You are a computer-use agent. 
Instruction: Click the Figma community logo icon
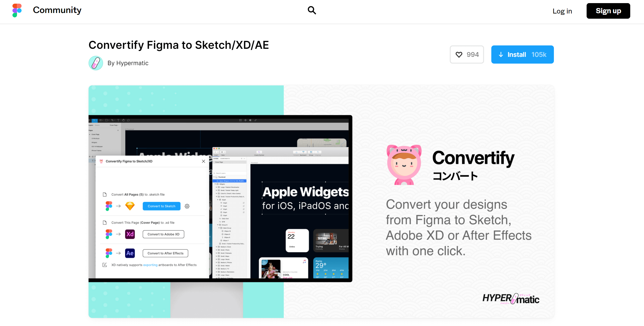15,10
